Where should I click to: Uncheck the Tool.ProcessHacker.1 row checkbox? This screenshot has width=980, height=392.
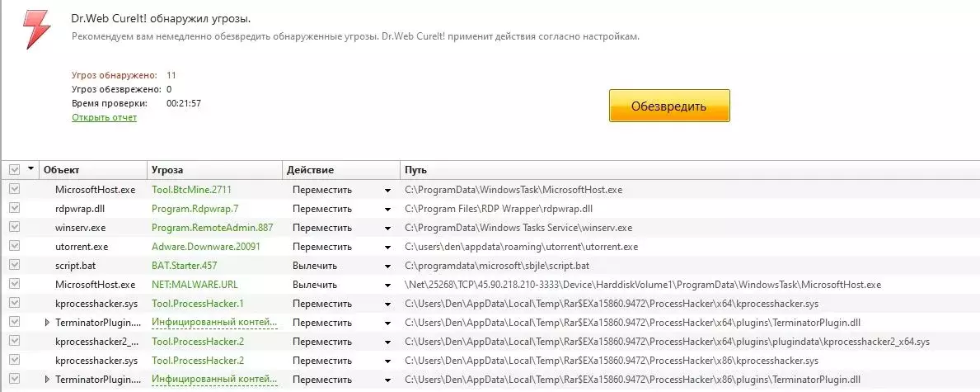click(14, 303)
